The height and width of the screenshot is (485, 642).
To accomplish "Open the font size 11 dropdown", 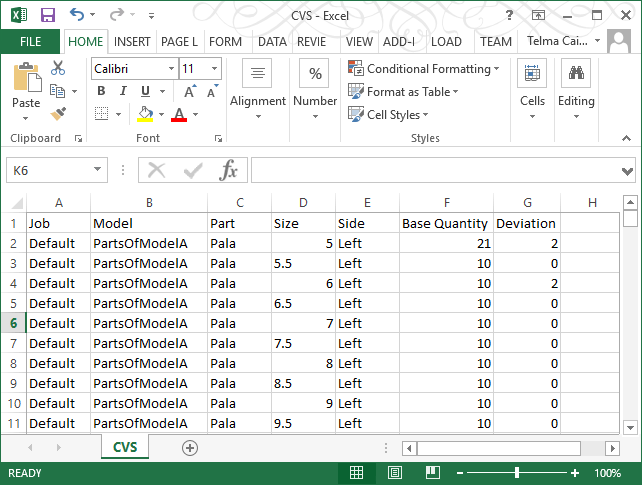I will [215, 69].
